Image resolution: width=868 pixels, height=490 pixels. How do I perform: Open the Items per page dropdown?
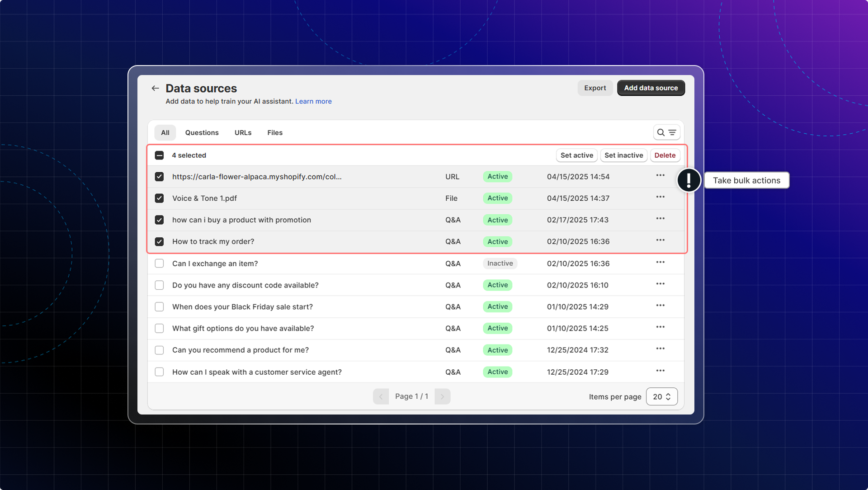click(x=661, y=396)
